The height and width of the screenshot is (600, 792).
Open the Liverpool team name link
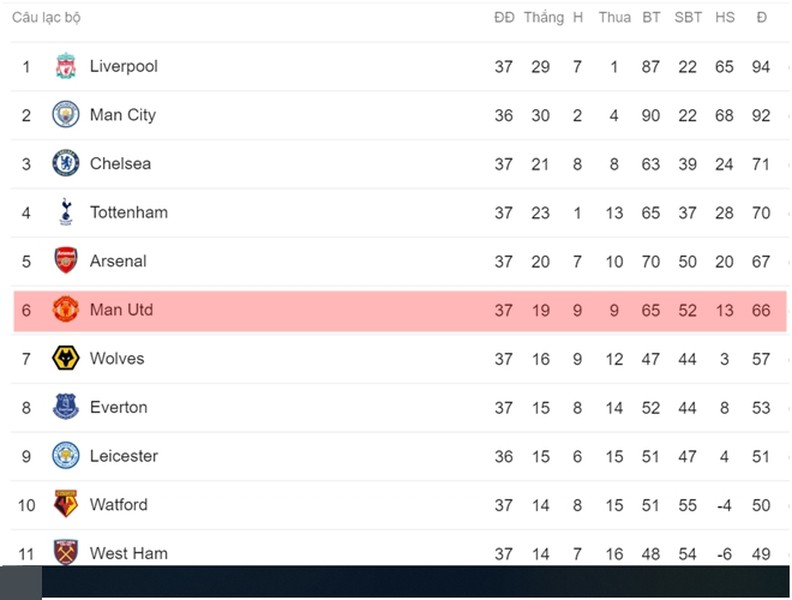click(124, 66)
